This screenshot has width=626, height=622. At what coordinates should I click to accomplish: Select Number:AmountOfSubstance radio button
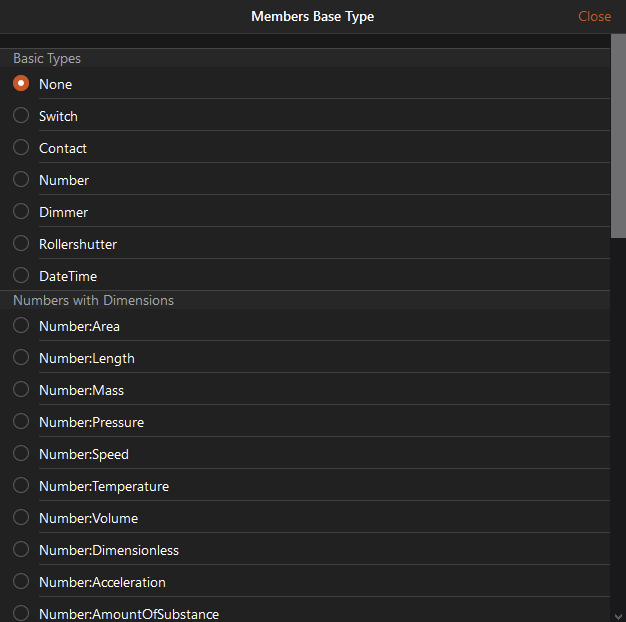[21, 613]
